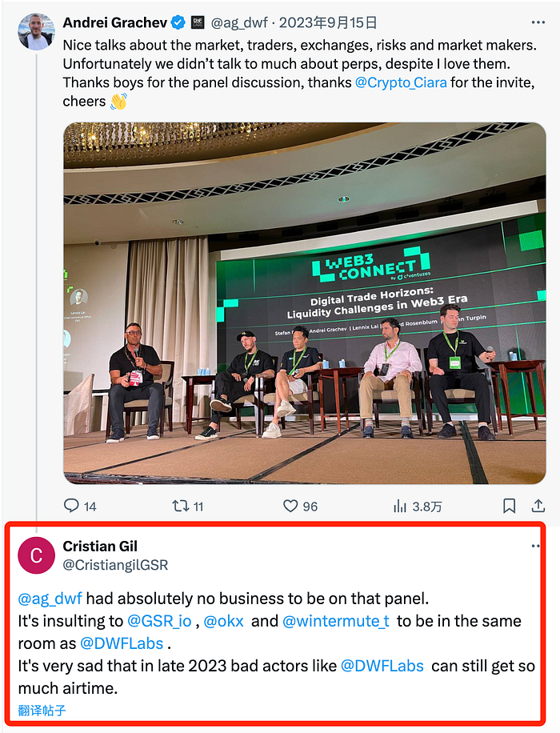Click the share upload icon
The image size is (560, 733).
(x=538, y=506)
